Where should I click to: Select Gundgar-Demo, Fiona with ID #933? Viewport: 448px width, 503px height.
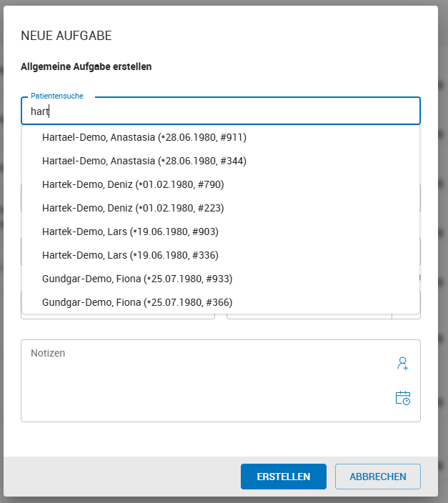[137, 279]
